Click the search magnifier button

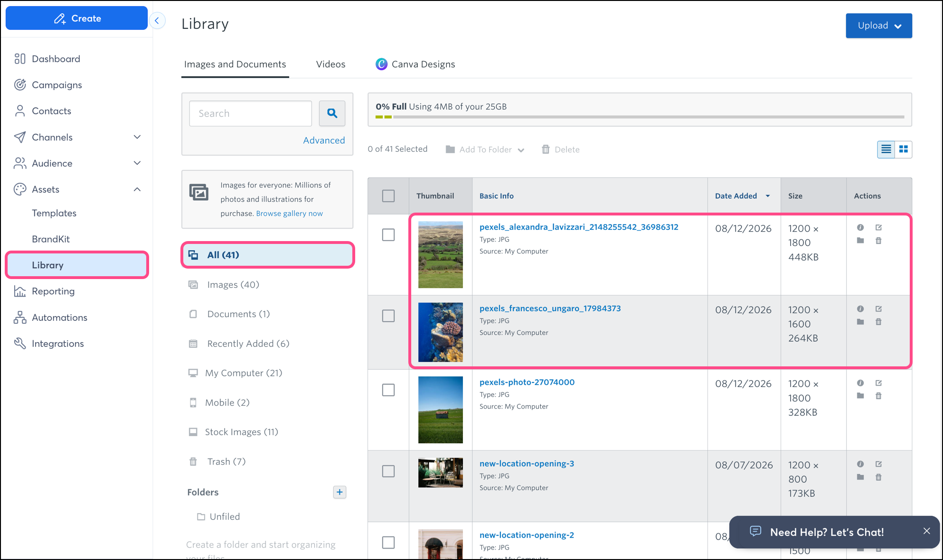(x=332, y=113)
